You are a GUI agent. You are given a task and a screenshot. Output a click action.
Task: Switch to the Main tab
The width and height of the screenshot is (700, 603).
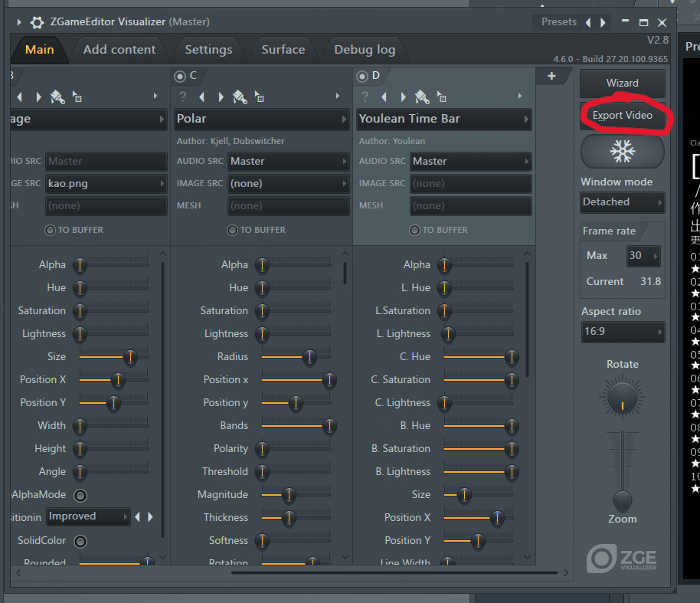pos(39,50)
